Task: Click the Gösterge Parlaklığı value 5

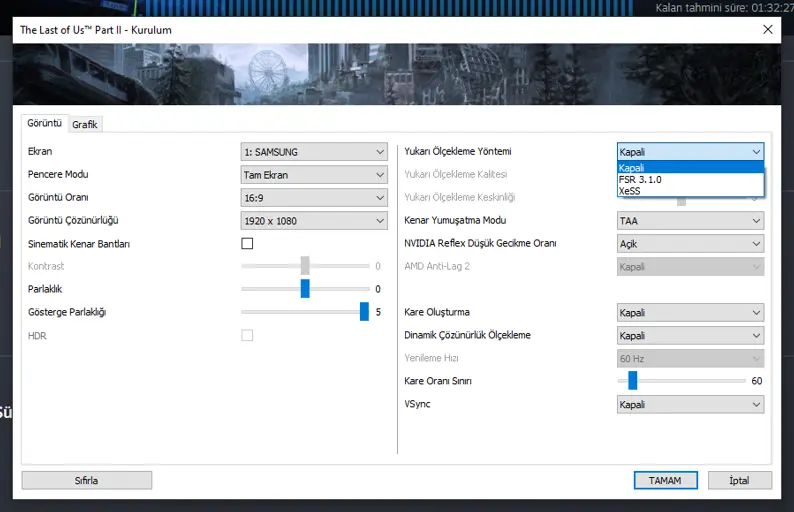Action: [378, 312]
